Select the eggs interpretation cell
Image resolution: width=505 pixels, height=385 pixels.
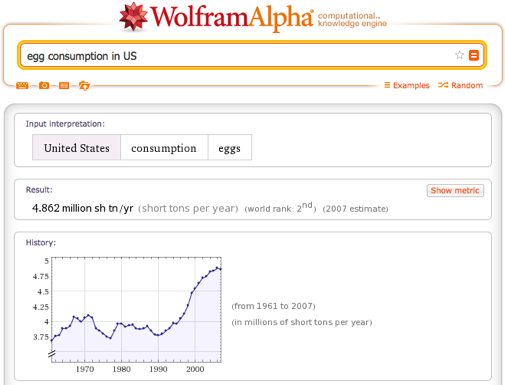(230, 147)
